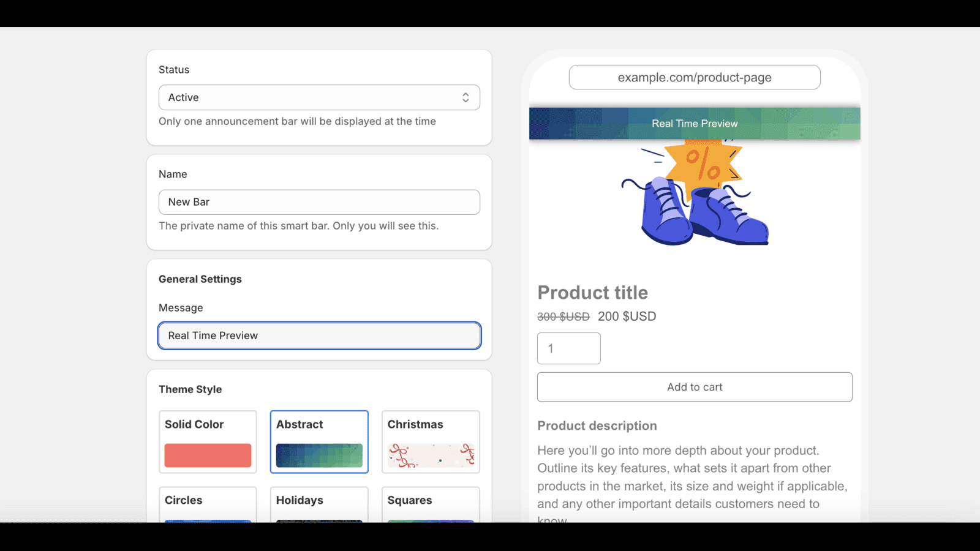Click the Status chevron control

pyautogui.click(x=466, y=97)
